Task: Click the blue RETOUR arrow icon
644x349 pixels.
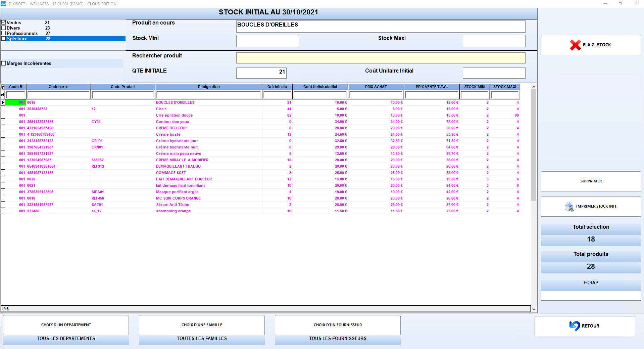Action: point(575,325)
